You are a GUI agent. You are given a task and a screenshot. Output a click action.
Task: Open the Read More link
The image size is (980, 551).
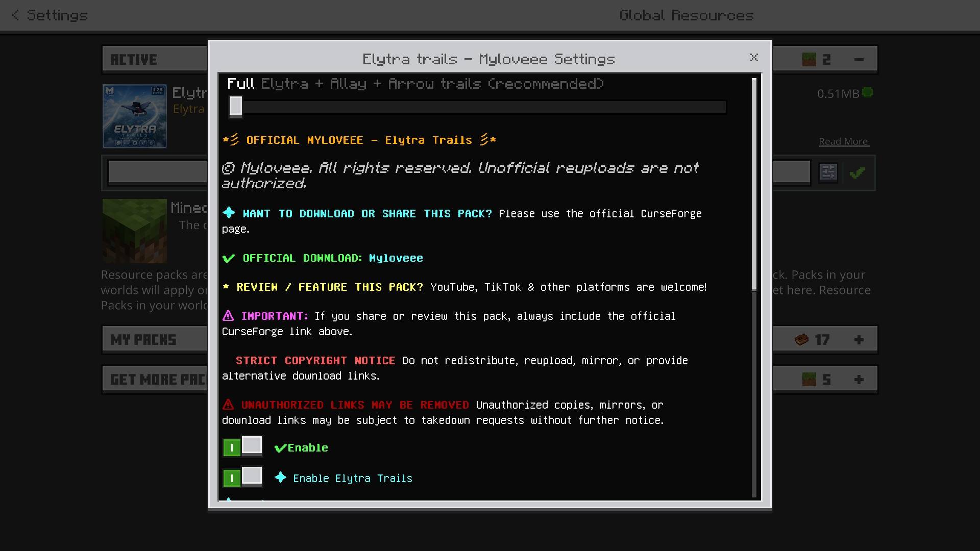click(x=843, y=141)
